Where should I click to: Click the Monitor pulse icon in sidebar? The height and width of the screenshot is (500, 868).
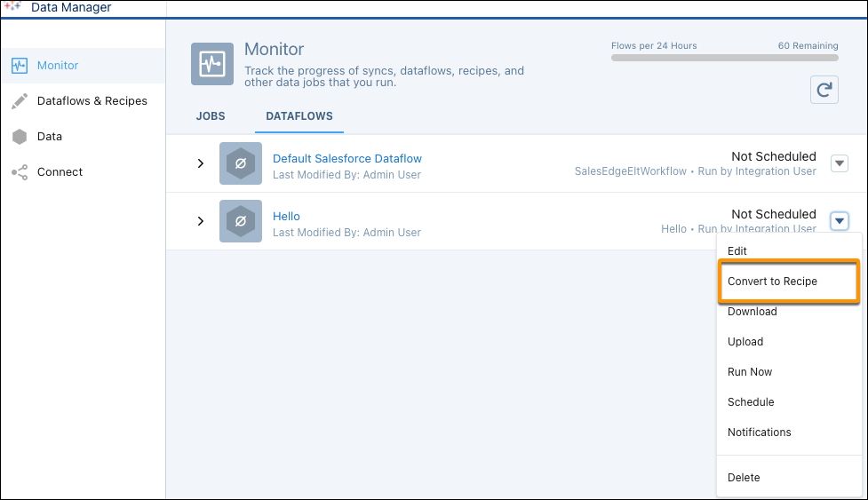[20, 66]
